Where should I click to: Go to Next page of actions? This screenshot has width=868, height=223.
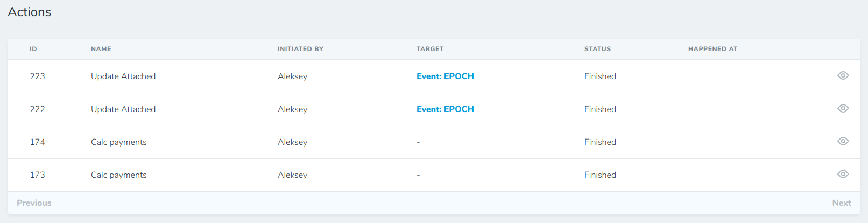(841, 203)
